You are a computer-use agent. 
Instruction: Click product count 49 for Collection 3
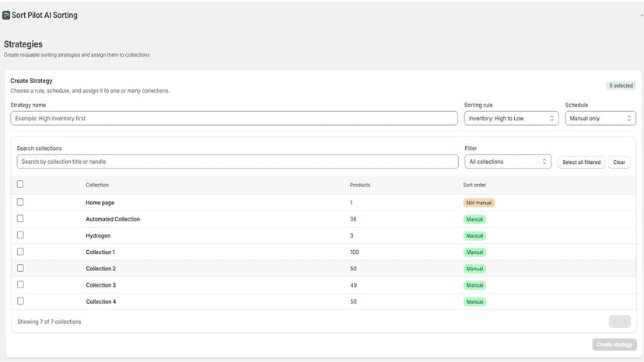click(353, 285)
